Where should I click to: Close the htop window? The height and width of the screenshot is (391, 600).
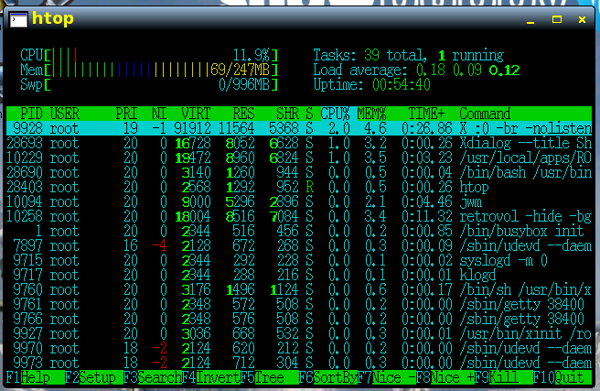[582, 20]
